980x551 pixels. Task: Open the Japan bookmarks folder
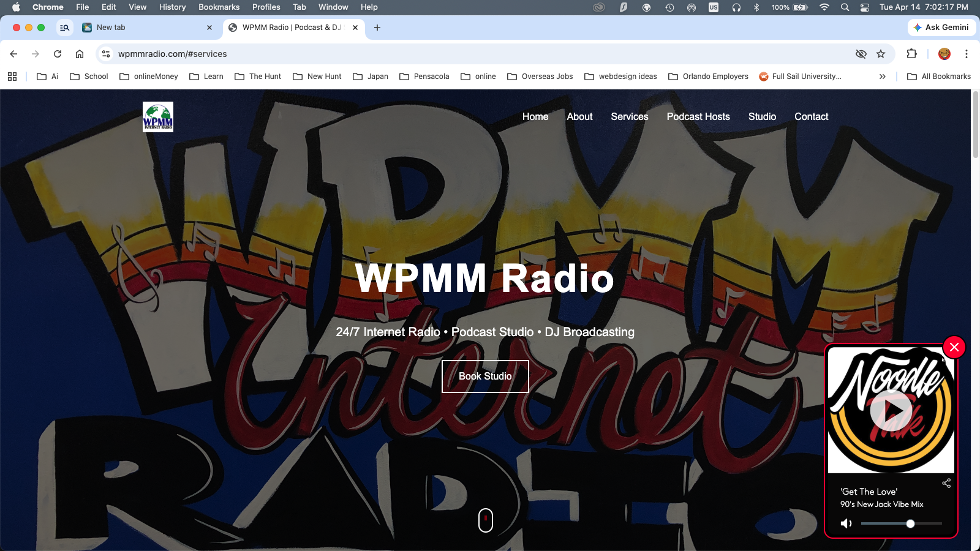pyautogui.click(x=371, y=77)
